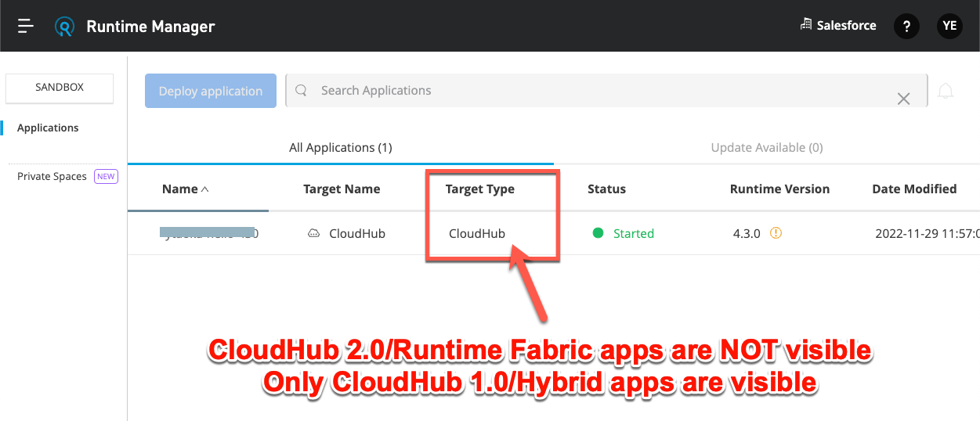Open the SANDBOX environment selector
This screenshot has height=421, width=980.
(60, 88)
